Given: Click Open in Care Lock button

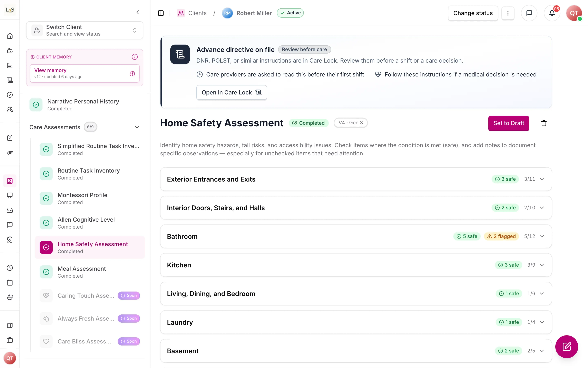Looking at the screenshot, I should [232, 92].
